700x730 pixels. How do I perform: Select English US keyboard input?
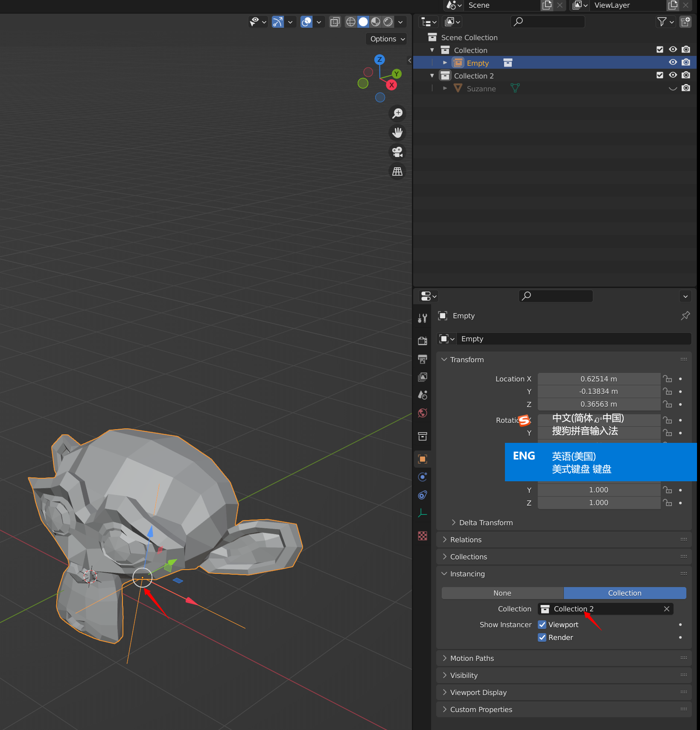click(601, 462)
